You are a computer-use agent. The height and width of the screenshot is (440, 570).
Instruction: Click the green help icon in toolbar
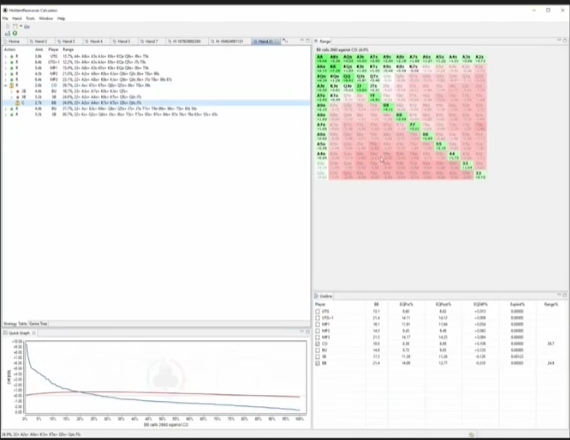point(15,33)
